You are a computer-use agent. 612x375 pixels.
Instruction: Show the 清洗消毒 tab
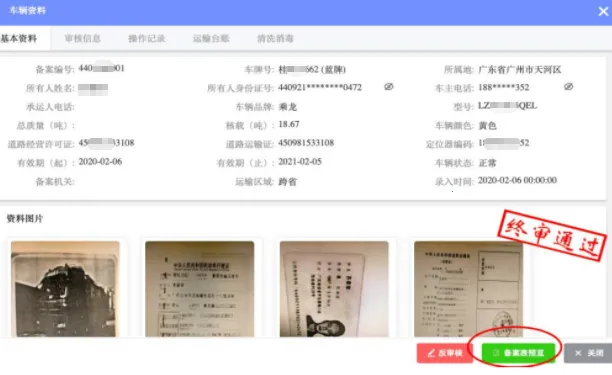pos(275,38)
